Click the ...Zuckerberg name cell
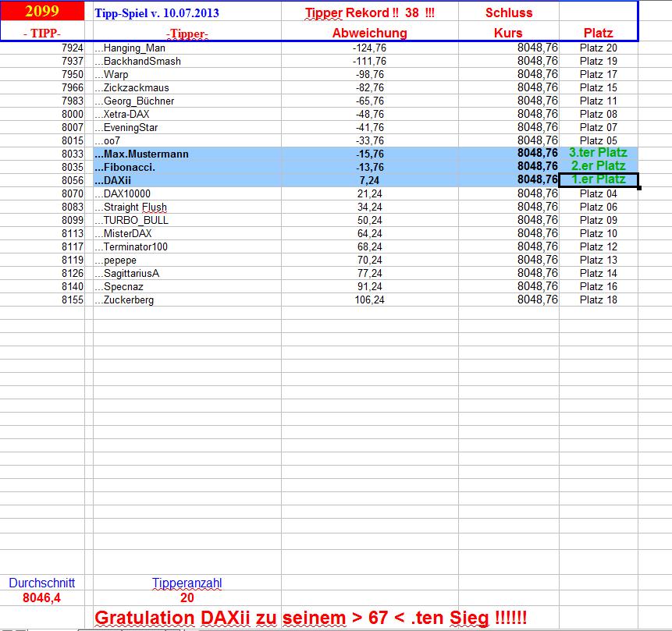The width and height of the screenshot is (672, 631). [187, 300]
